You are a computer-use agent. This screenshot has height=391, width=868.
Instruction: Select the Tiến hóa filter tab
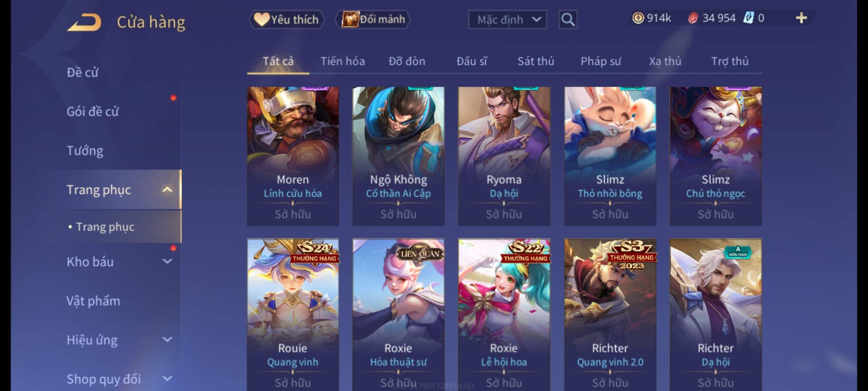coord(342,61)
